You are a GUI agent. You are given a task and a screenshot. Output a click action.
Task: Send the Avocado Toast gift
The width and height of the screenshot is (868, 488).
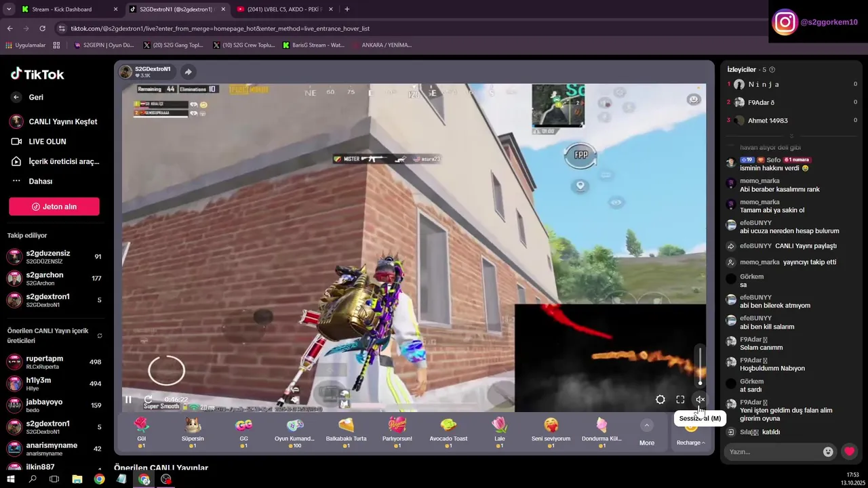[448, 433]
